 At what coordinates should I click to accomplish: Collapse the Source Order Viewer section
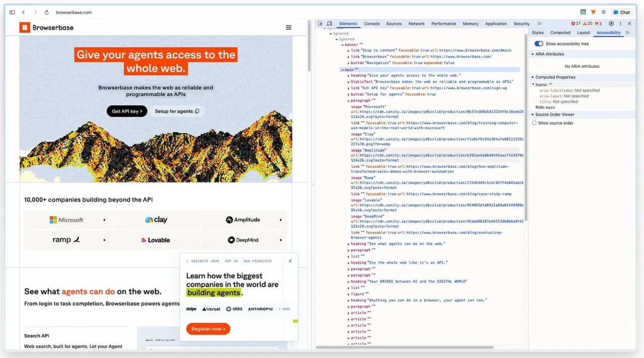(533, 115)
